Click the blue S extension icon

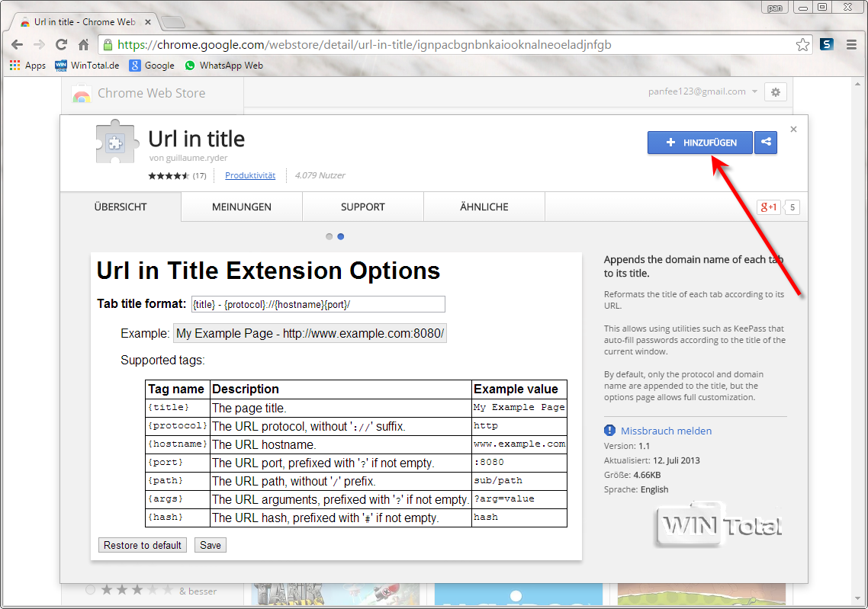click(827, 44)
